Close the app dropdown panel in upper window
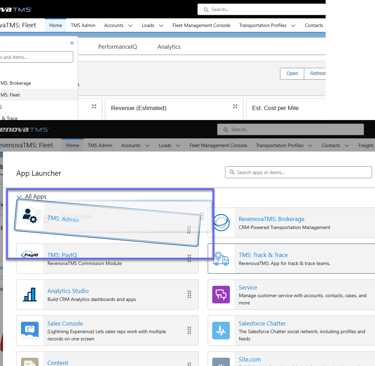Image resolution: width=375 pixels, height=366 pixels. [72, 43]
